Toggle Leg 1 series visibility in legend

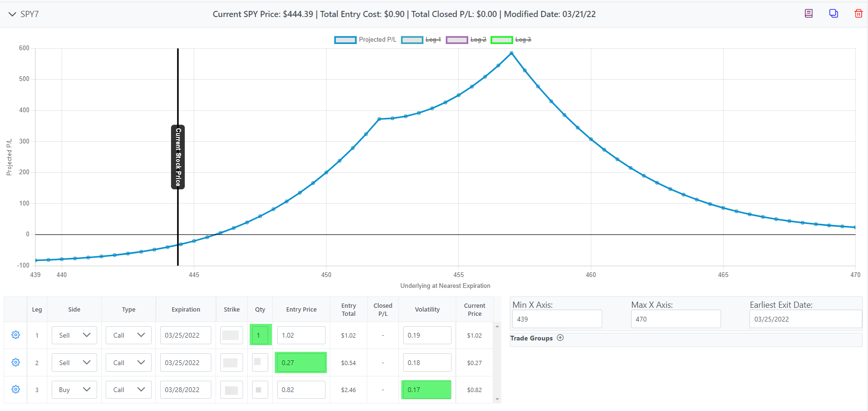click(x=421, y=40)
